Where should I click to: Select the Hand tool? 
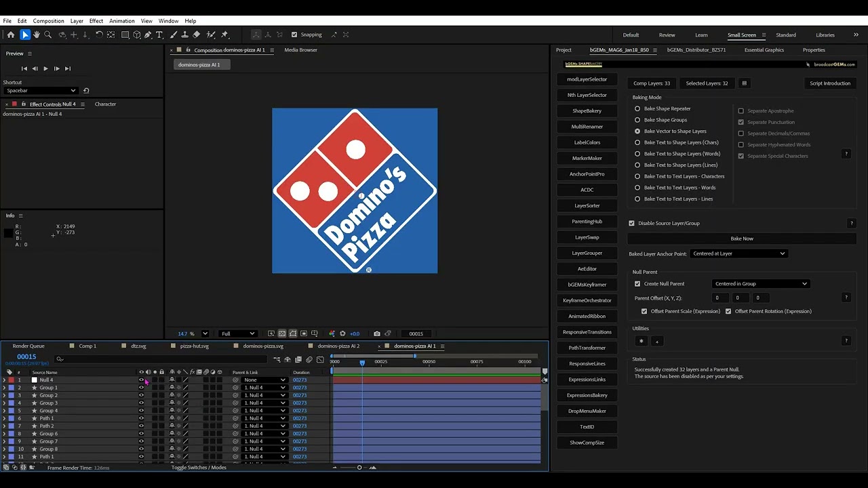(37, 35)
